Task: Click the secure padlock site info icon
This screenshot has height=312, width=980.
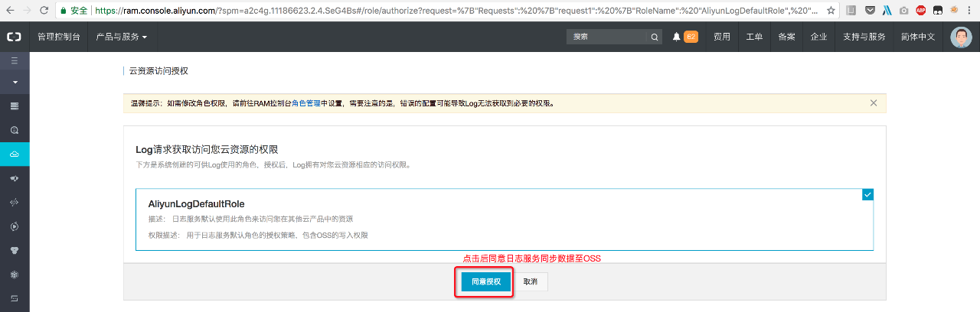Action: (64, 11)
